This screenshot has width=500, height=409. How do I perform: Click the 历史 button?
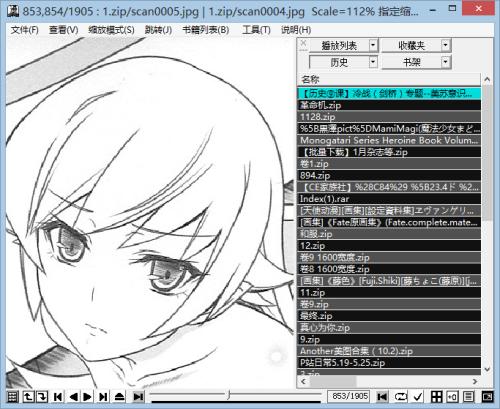click(339, 62)
